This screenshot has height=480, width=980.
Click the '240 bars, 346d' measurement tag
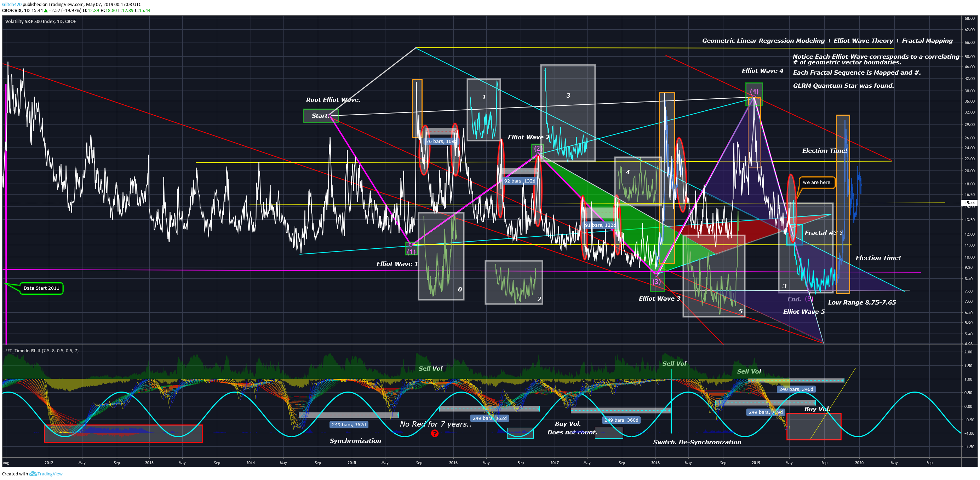pos(796,389)
